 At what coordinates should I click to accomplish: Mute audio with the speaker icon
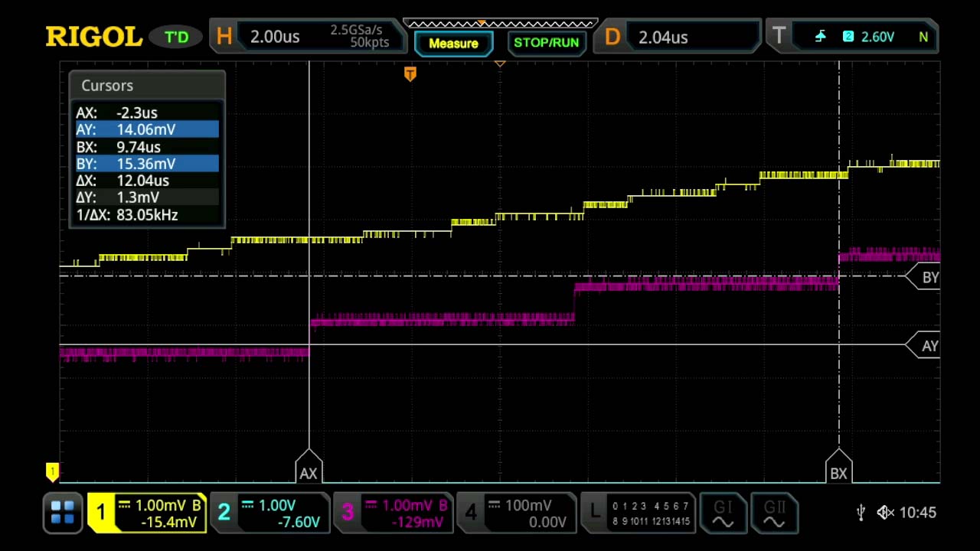(884, 513)
